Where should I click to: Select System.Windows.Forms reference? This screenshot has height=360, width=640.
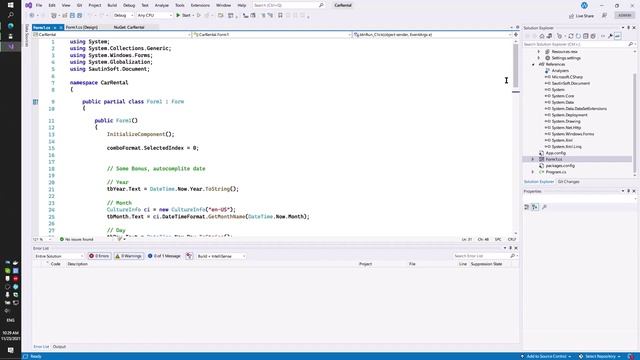click(x=573, y=134)
